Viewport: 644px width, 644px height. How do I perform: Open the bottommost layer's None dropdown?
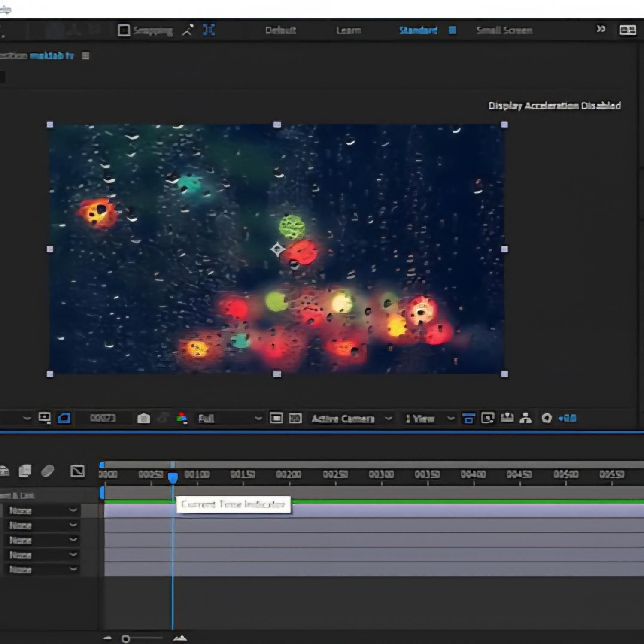tap(43, 570)
